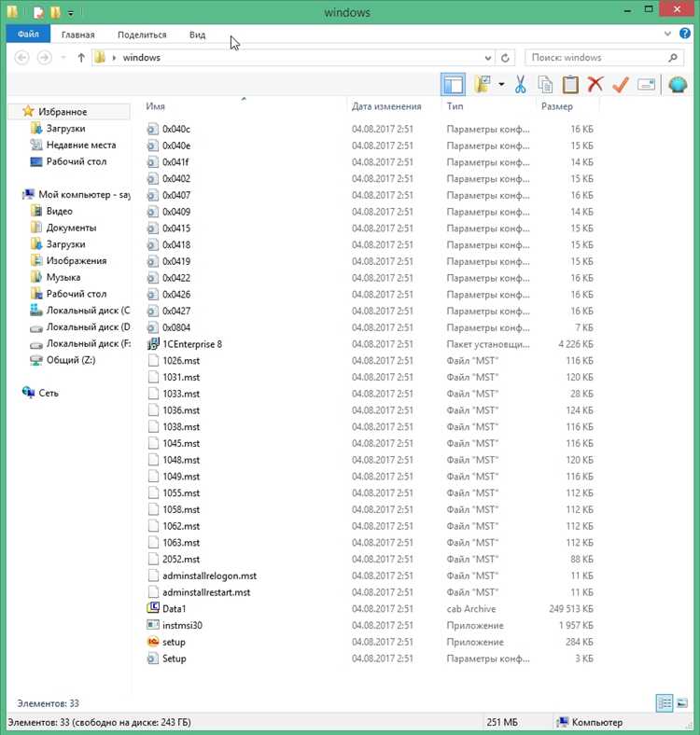Switch to large thumbnails view button
Viewport: 700px width, 735px height.
pyautogui.click(x=682, y=702)
